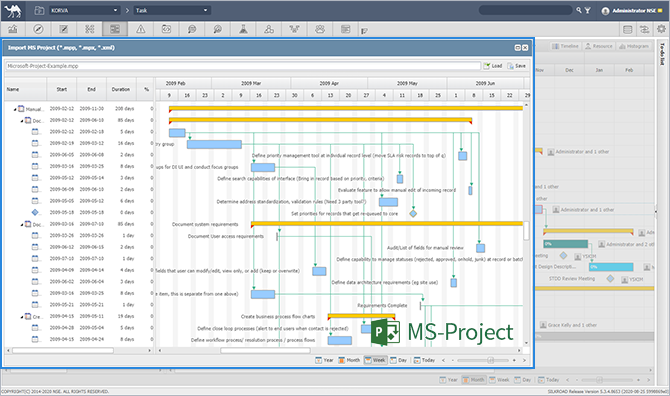Viewport: 670px width, 396px height.
Task: Open the swap arrows icon
Action: tap(644, 29)
